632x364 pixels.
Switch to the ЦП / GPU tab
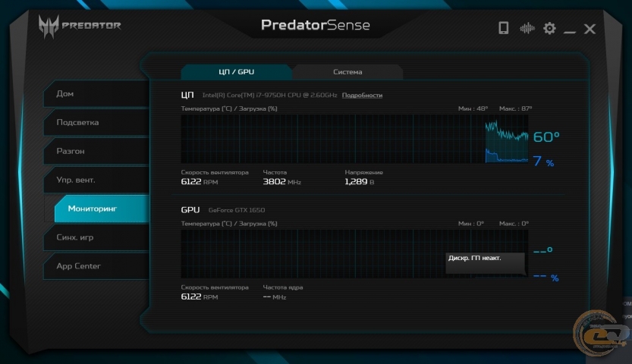pos(236,72)
